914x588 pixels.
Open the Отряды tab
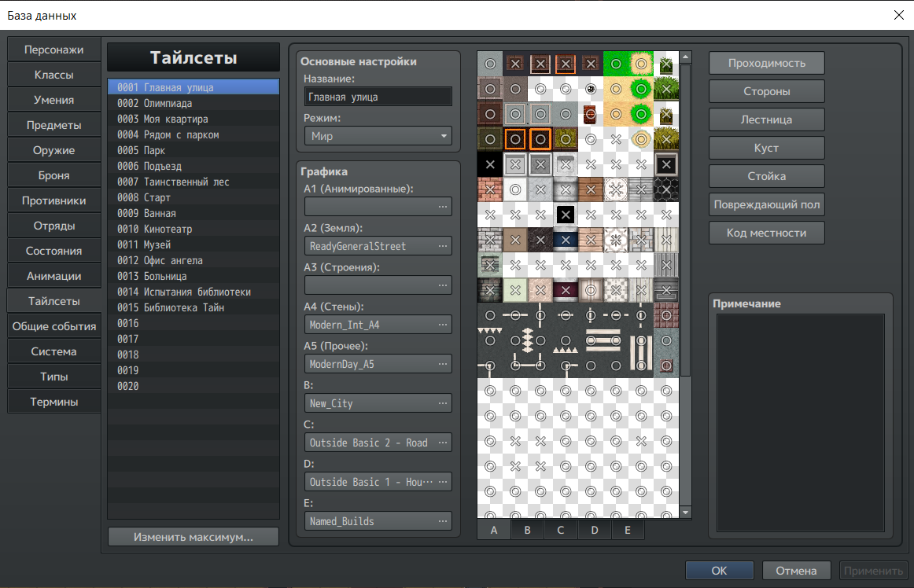pyautogui.click(x=53, y=226)
